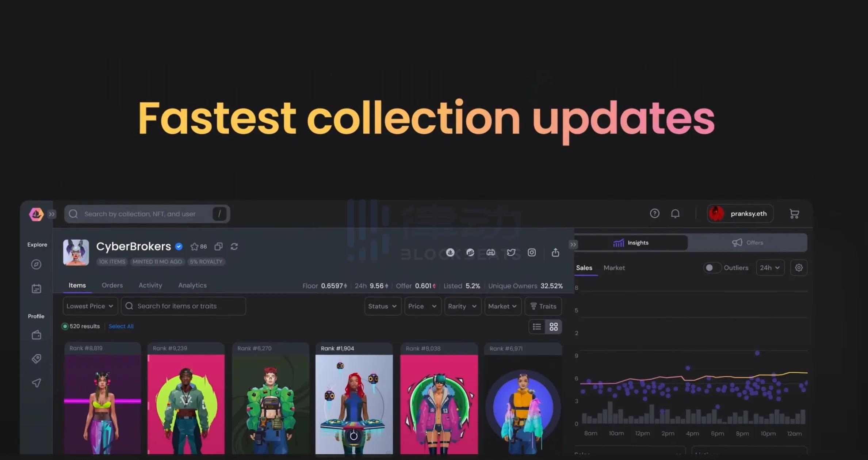
Task: Refresh the CyberBrokers collection
Action: coord(234,247)
